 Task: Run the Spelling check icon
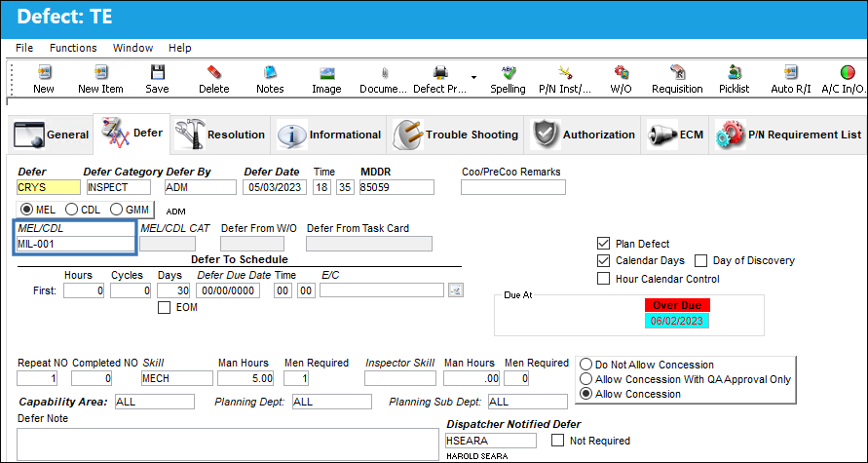point(508,72)
